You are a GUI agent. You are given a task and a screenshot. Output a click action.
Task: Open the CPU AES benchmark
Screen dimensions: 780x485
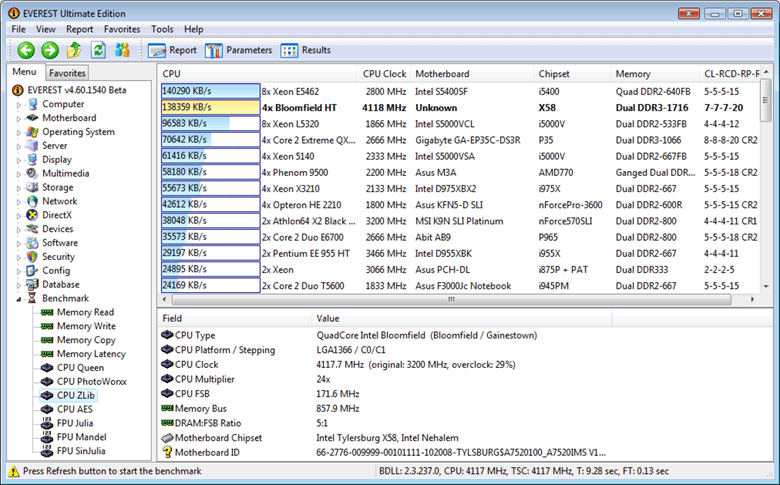[75, 409]
